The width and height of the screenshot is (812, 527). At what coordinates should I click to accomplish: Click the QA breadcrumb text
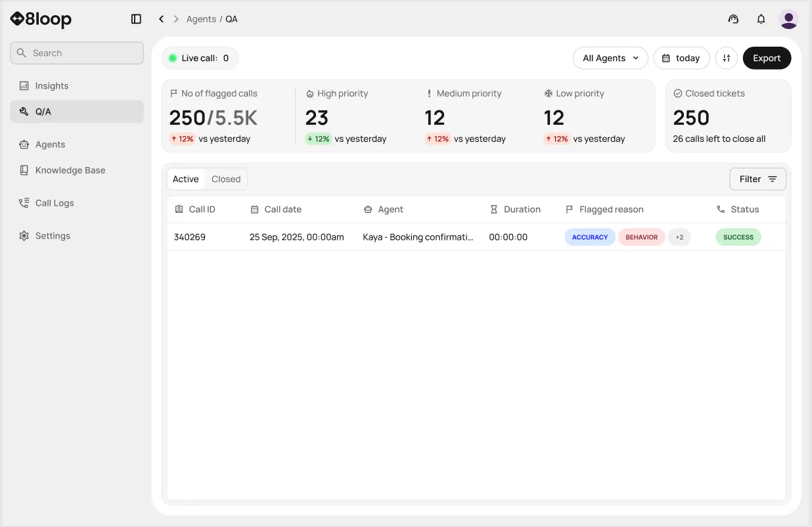click(231, 19)
